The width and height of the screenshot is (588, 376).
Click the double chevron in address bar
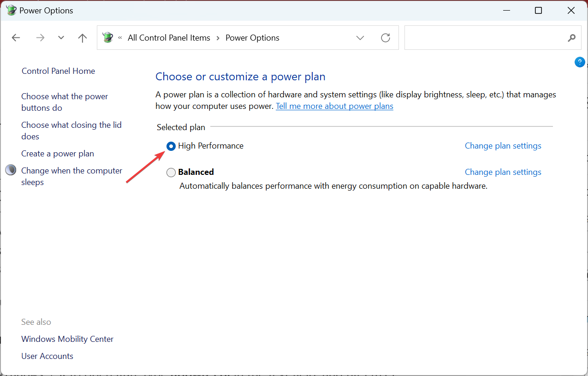120,38
